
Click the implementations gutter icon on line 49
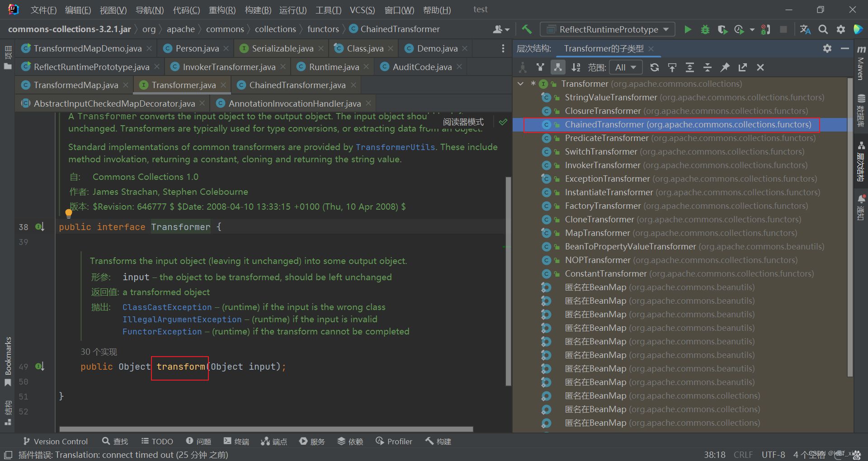click(40, 367)
